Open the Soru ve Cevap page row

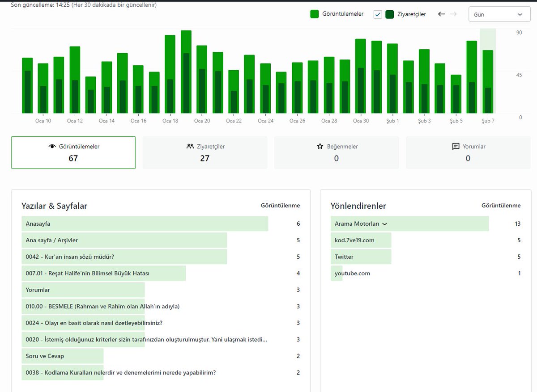(x=161, y=356)
